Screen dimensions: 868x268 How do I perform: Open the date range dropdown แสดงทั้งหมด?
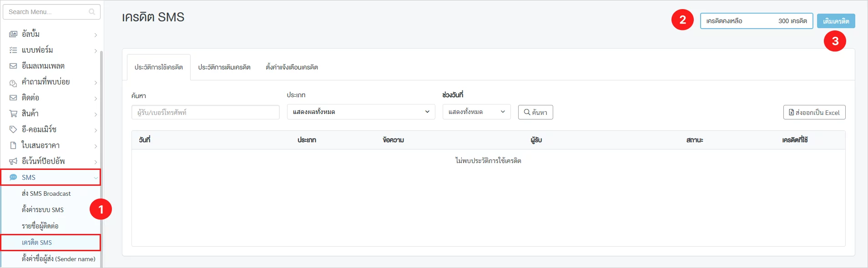(x=476, y=112)
